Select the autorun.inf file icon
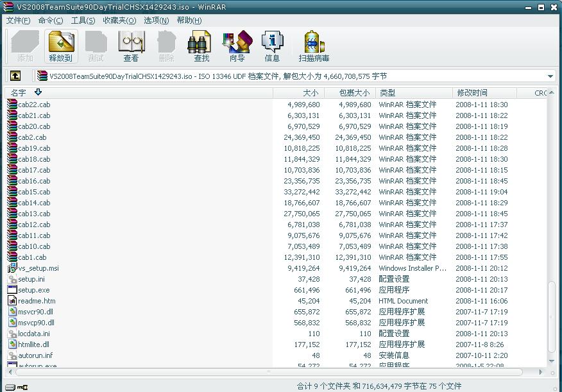Viewport: 562px width, 392px height. point(12,355)
